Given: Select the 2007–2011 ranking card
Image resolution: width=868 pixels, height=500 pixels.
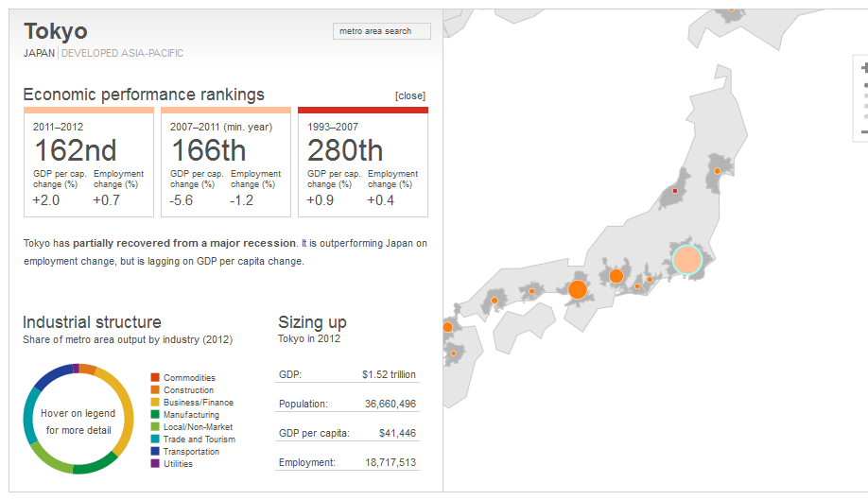Looking at the screenshot, I should click(226, 163).
